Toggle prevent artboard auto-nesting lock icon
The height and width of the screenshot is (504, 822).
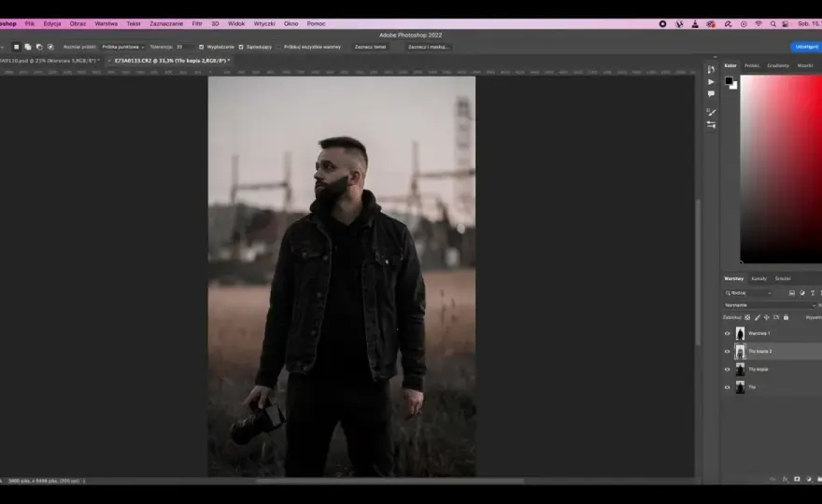(x=776, y=317)
